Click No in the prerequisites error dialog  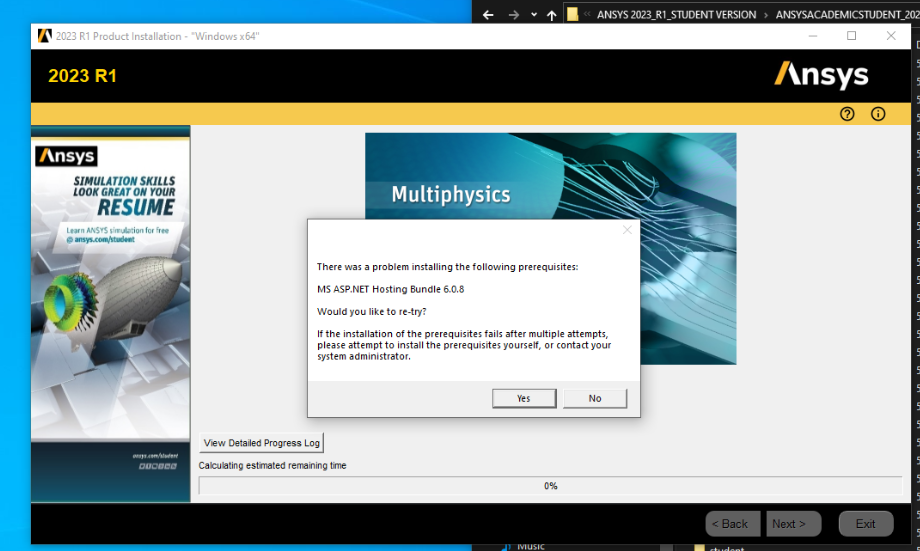click(x=594, y=398)
